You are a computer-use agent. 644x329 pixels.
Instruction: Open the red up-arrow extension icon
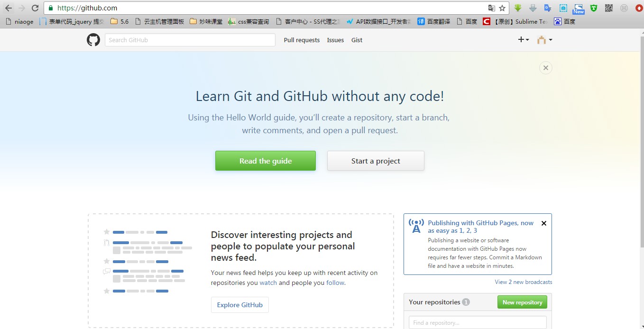point(639,8)
